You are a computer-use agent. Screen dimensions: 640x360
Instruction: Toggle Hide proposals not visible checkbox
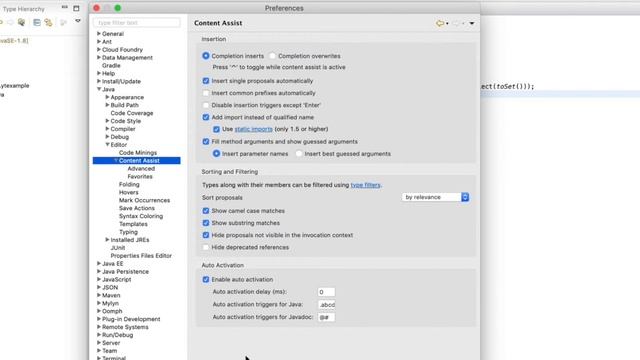[x=206, y=235]
